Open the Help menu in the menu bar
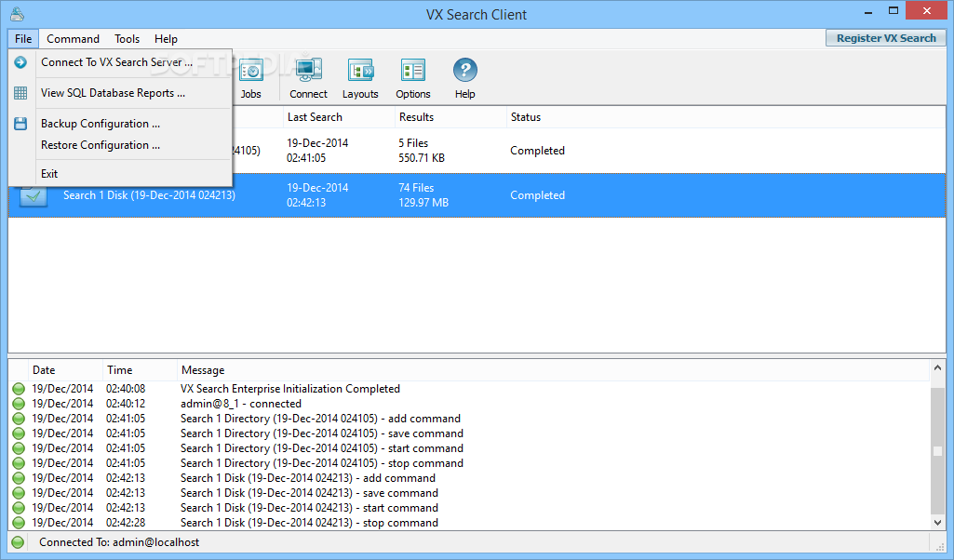Screen dimensions: 954x560 tap(166, 39)
